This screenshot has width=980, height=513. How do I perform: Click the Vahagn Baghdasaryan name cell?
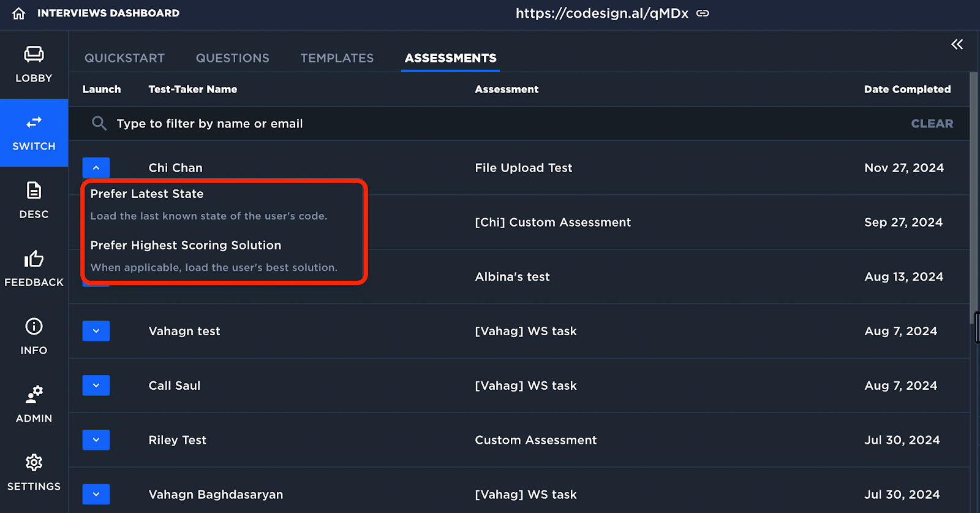tap(216, 495)
